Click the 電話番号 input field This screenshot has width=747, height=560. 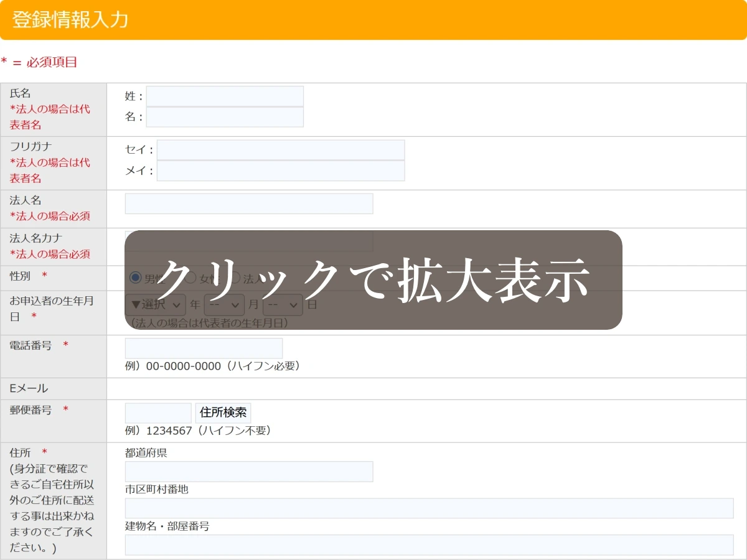(204, 348)
